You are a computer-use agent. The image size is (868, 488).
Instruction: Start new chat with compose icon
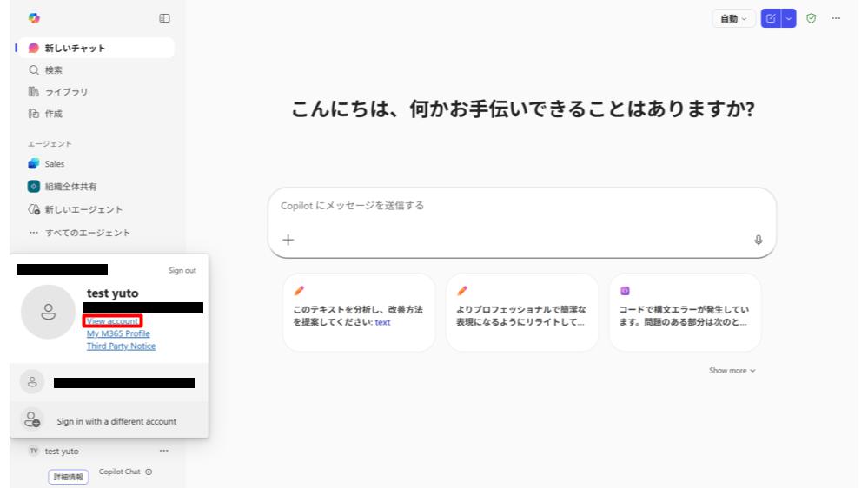point(771,18)
